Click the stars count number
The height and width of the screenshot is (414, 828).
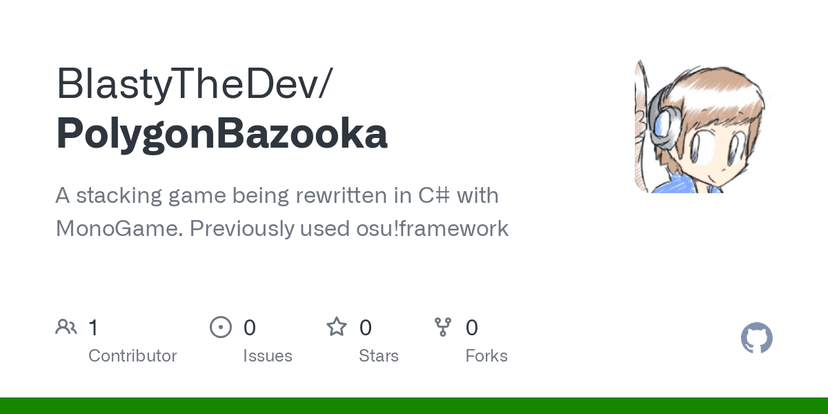[366, 327]
